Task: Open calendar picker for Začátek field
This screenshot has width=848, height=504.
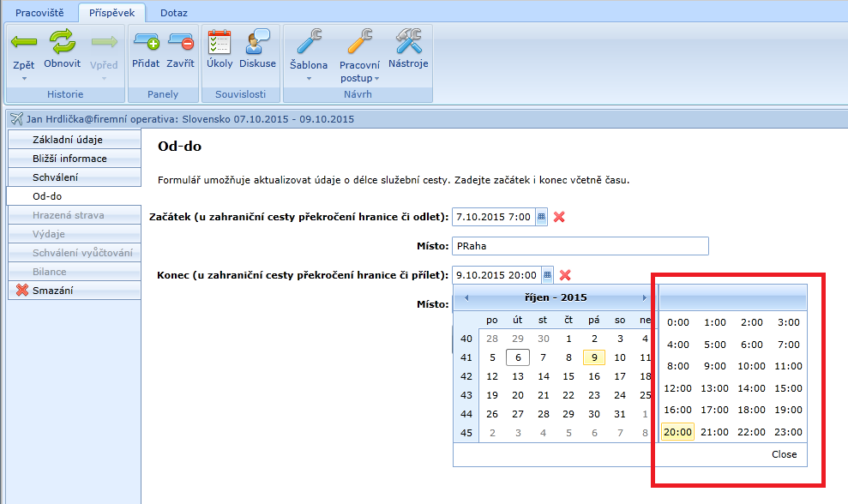Action: pyautogui.click(x=541, y=217)
